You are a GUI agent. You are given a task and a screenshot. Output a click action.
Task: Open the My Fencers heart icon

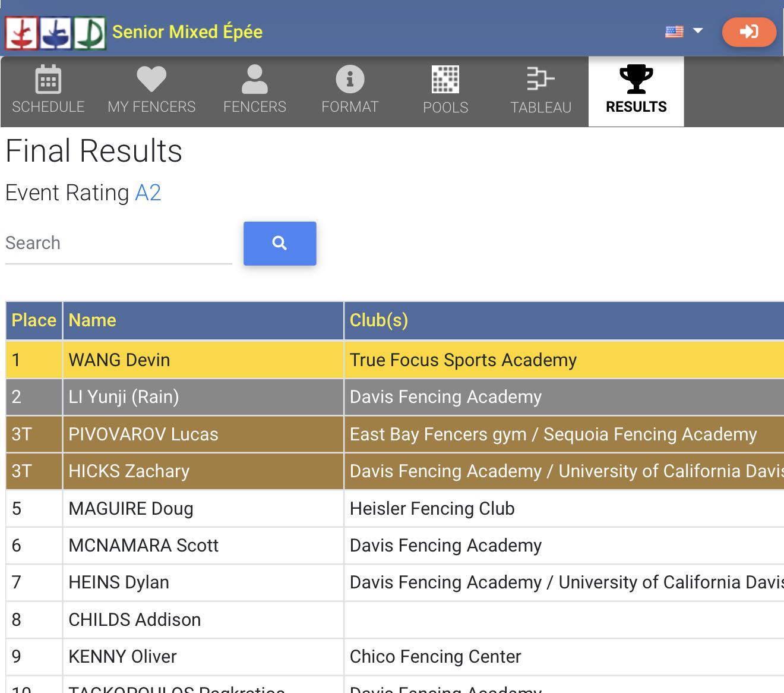coord(151,79)
